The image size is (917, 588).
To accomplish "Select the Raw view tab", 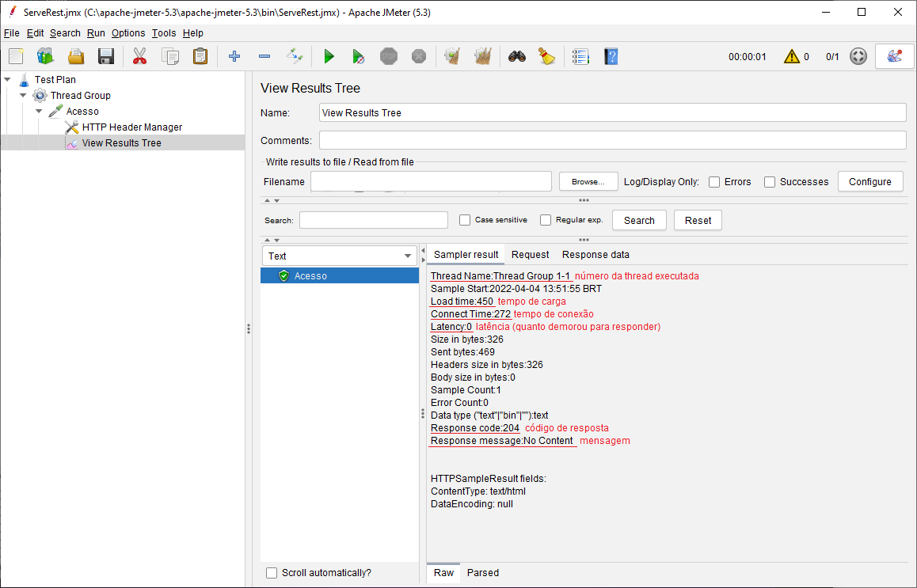I will (x=443, y=573).
